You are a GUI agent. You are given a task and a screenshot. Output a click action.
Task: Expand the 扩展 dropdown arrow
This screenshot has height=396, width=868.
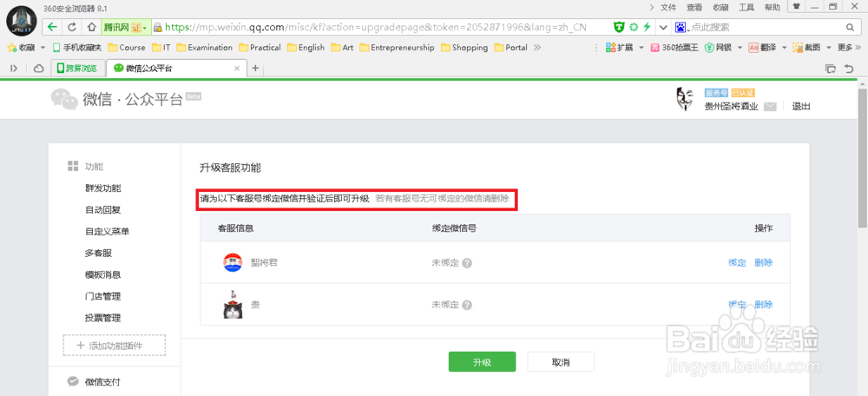coord(641,48)
